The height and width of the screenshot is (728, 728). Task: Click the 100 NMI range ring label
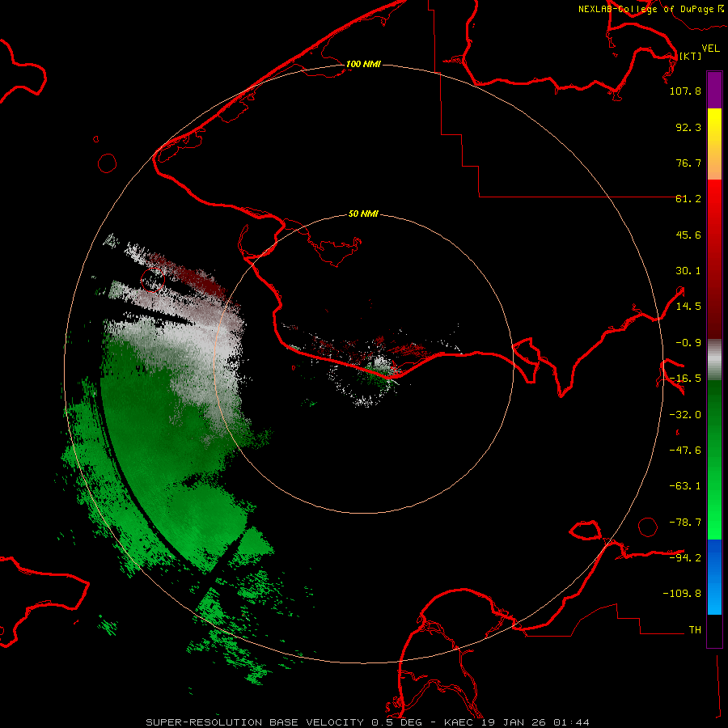point(363,64)
